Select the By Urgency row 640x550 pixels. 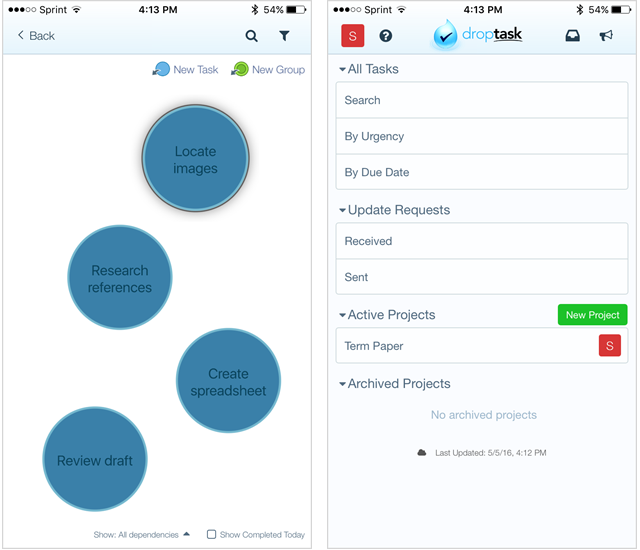482,136
